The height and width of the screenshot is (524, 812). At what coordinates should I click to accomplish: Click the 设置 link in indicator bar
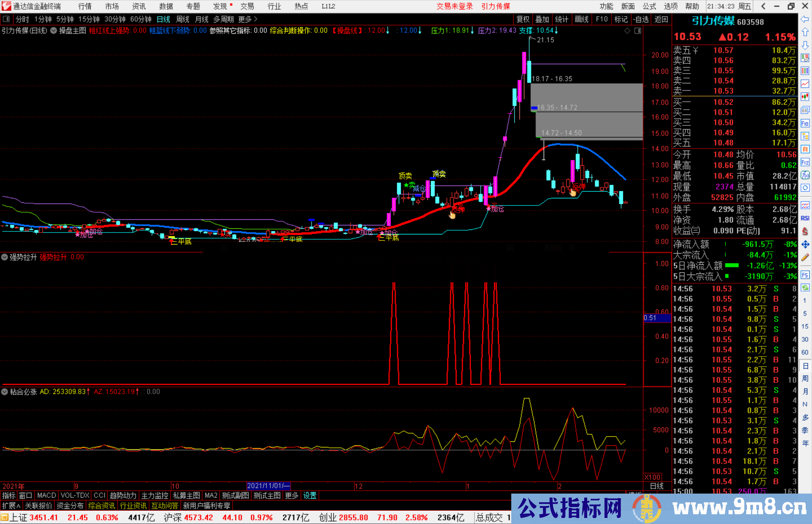coord(310,495)
